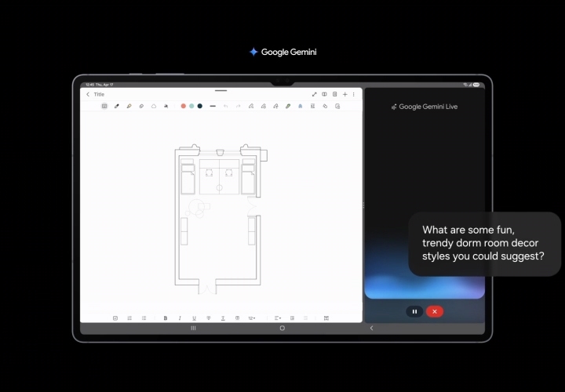Click the split-screen divider handle
565x392 pixels.
coord(363,205)
